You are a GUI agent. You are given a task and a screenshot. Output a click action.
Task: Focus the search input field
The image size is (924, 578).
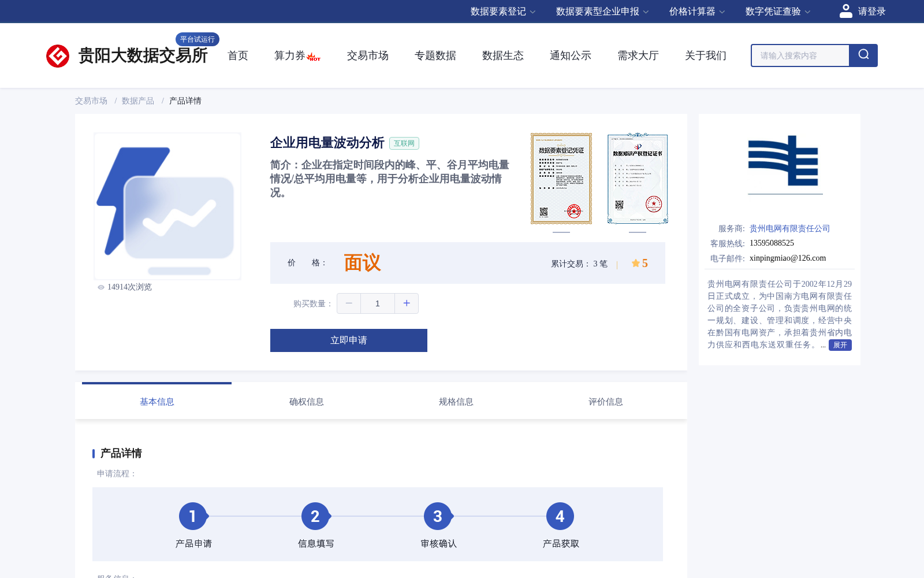800,55
